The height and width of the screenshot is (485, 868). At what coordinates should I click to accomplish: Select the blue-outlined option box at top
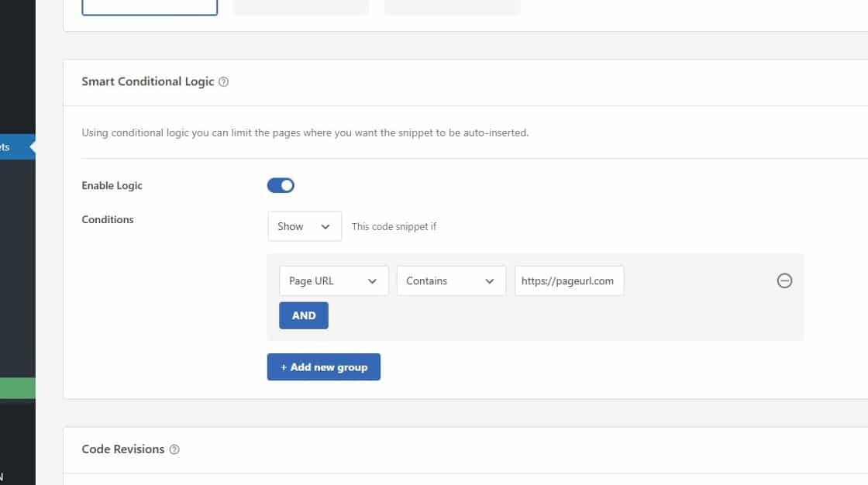coord(150,6)
